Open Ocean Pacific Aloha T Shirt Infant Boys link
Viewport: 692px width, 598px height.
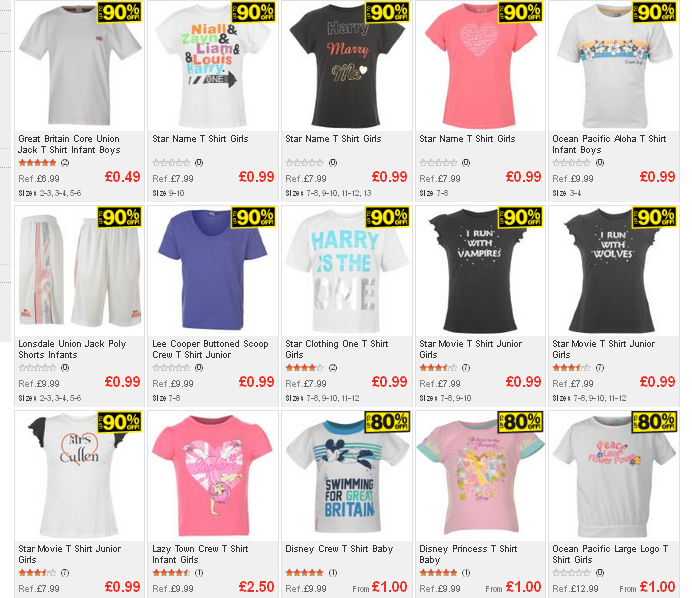pos(609,144)
